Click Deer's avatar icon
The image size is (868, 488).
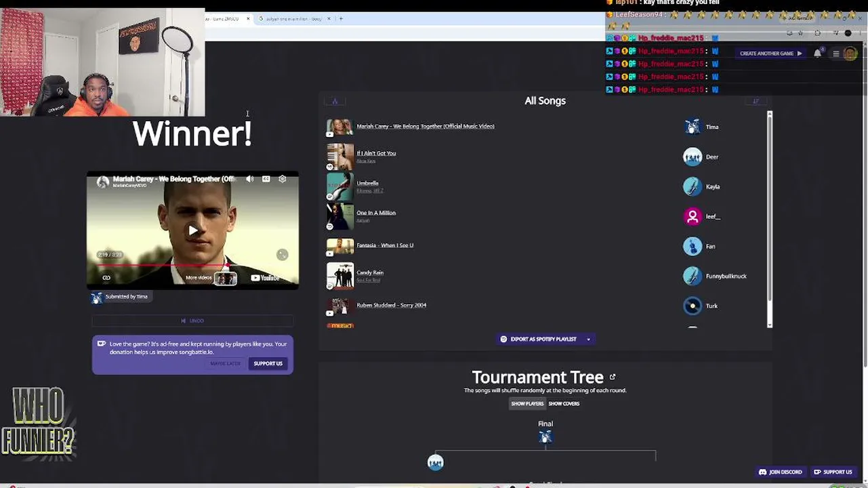(x=693, y=157)
